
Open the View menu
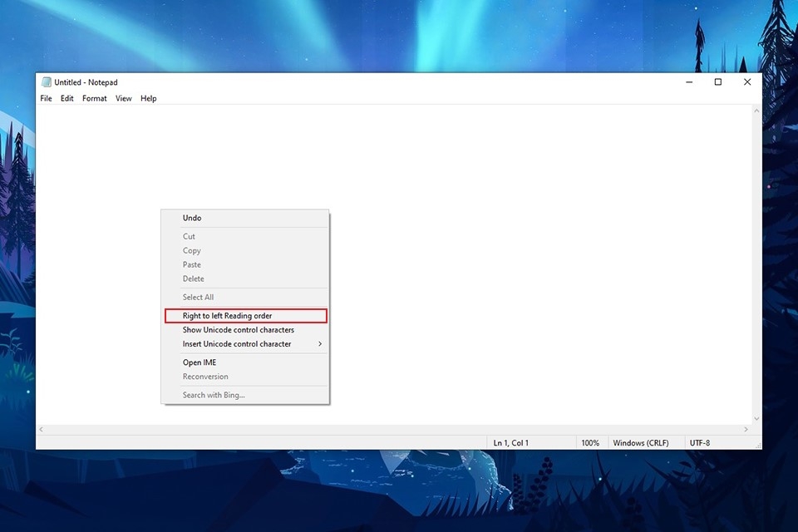[123, 98]
